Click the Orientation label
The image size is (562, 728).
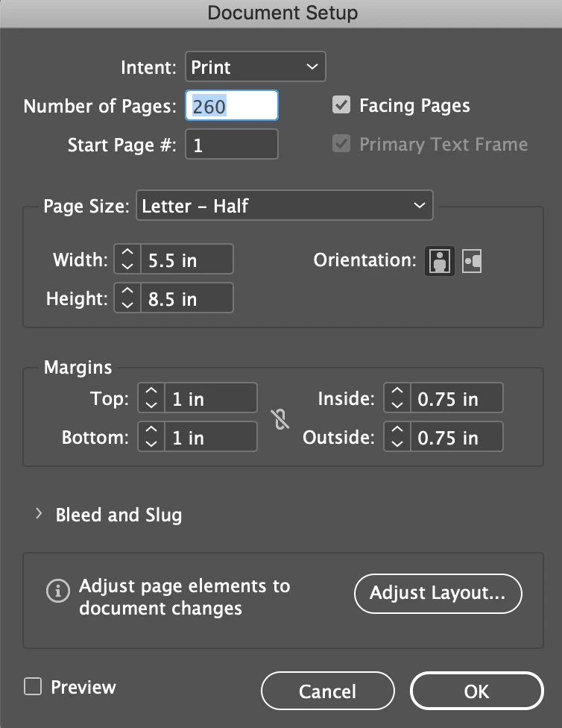(x=364, y=260)
